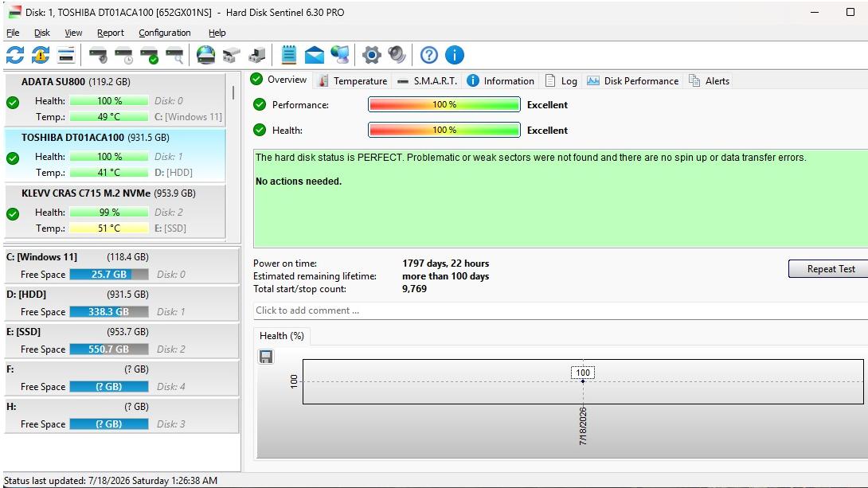Maximize the Hard Disk Sentinel window
The height and width of the screenshot is (488, 868).
tap(850, 12)
